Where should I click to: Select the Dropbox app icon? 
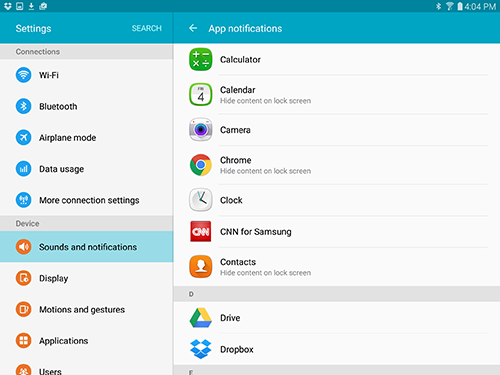pyautogui.click(x=201, y=349)
